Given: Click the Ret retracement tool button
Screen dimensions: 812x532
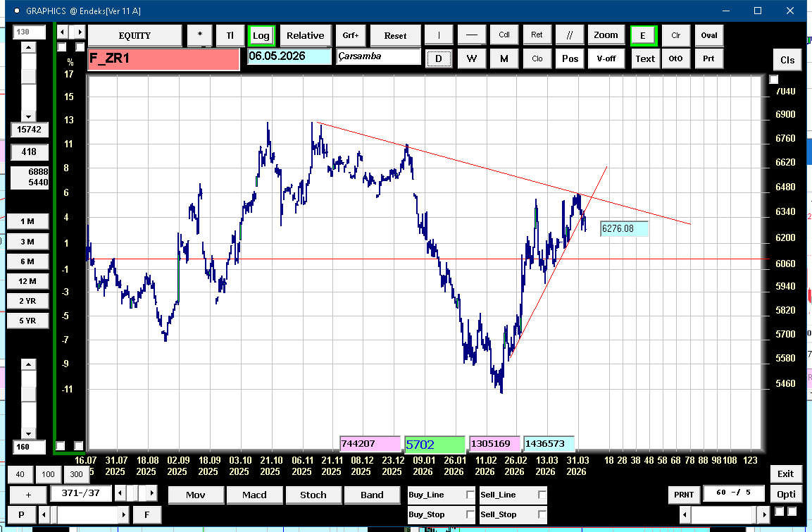Looking at the screenshot, I should point(537,35).
